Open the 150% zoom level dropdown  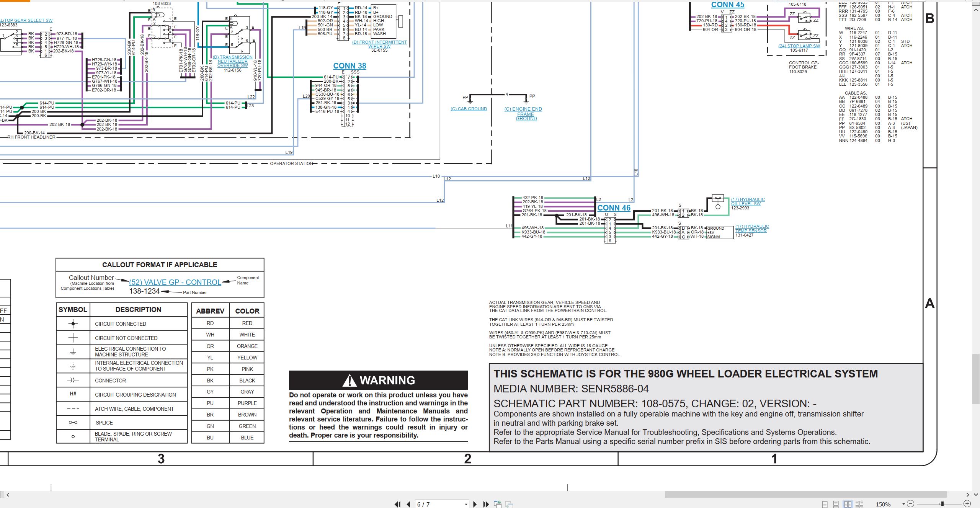pos(903,504)
